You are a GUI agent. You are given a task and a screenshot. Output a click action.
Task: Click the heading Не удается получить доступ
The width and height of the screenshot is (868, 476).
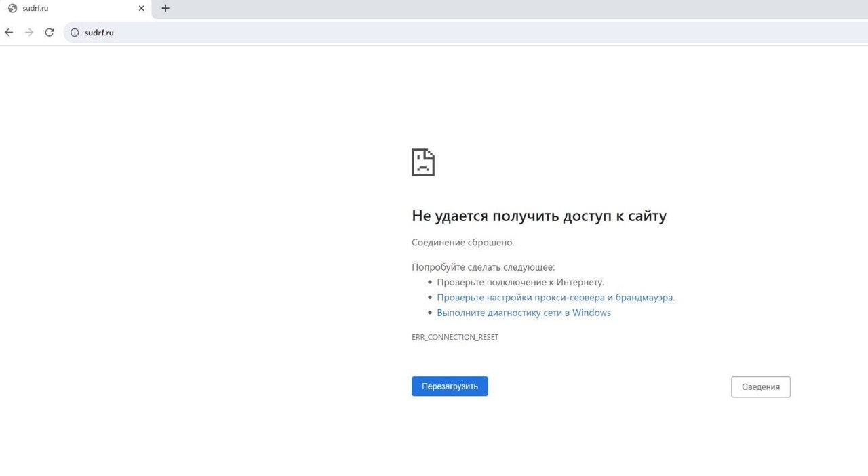[538, 216]
